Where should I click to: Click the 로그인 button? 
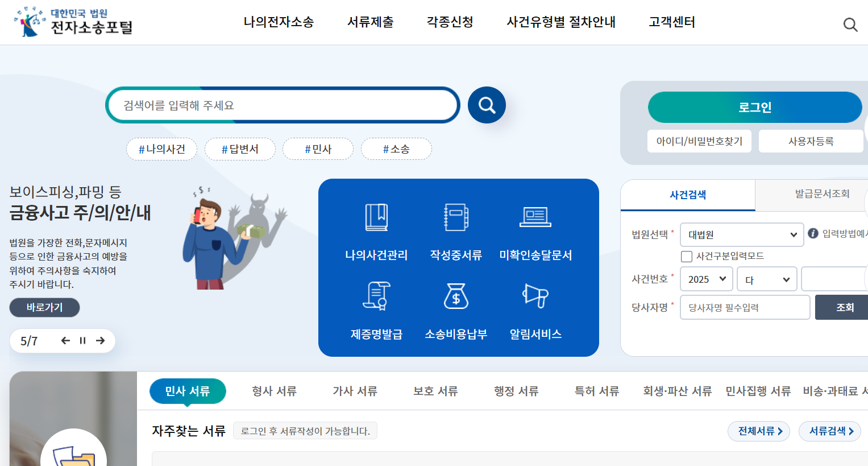pyautogui.click(x=755, y=107)
